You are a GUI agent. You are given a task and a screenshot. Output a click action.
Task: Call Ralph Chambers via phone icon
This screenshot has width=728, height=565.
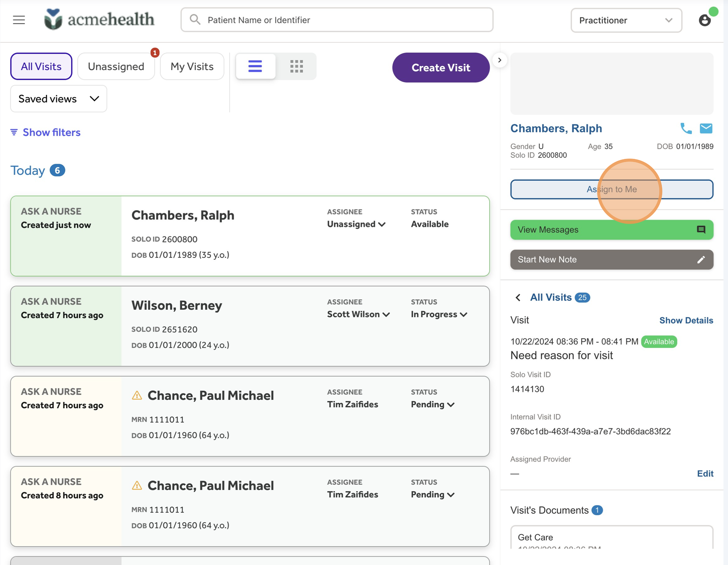(x=686, y=128)
